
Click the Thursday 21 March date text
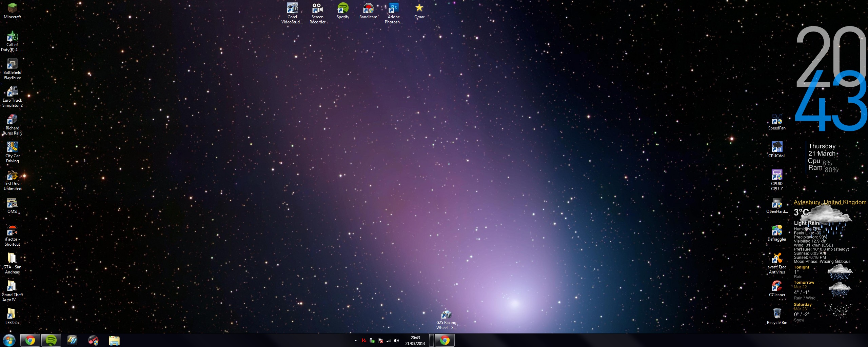pos(822,150)
